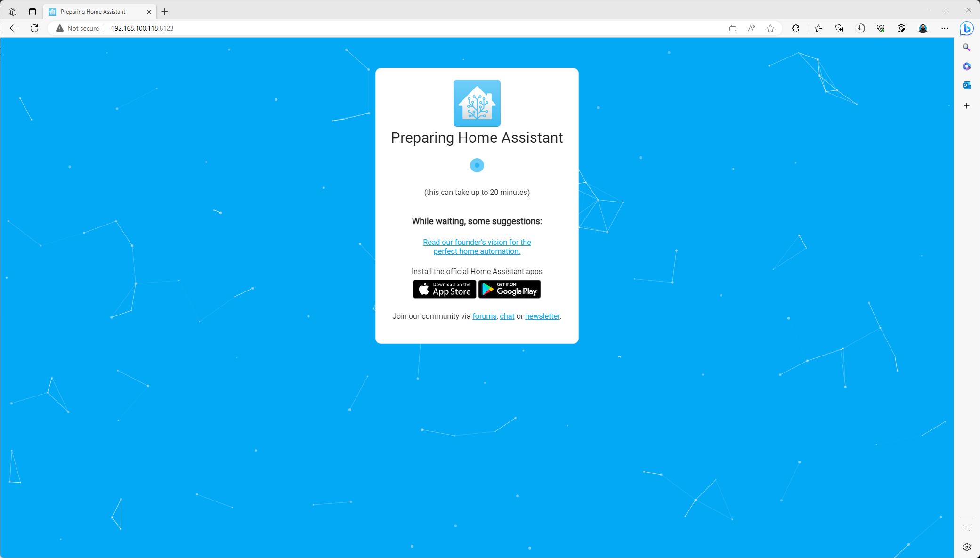
Task: Click the Microsoft Edge Copilot icon
Action: pos(967,28)
